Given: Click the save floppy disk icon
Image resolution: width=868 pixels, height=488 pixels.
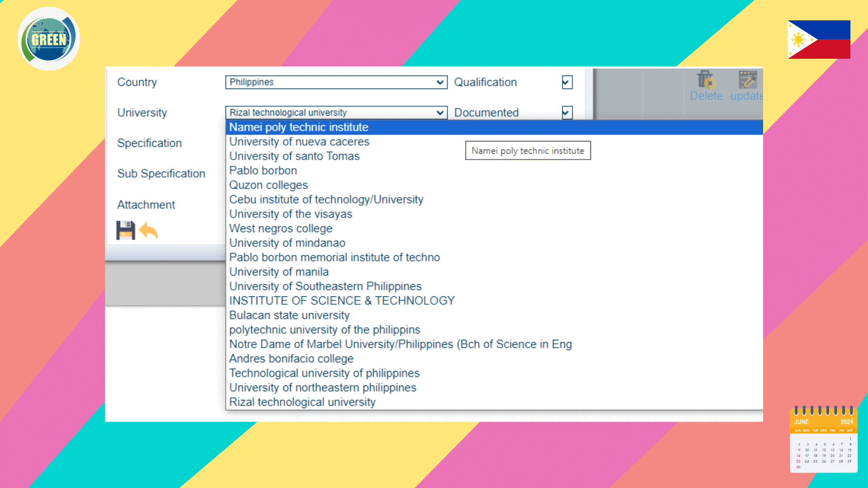Looking at the screenshot, I should click(125, 230).
